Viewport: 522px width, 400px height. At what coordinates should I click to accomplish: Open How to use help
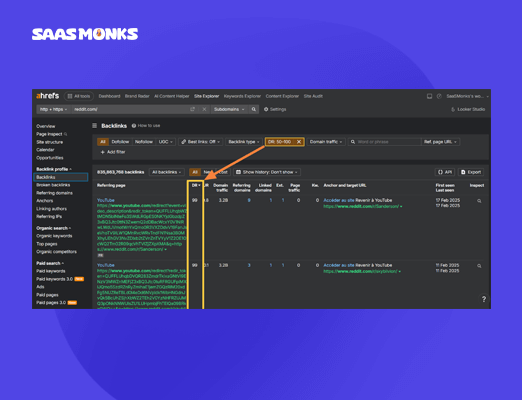click(146, 126)
